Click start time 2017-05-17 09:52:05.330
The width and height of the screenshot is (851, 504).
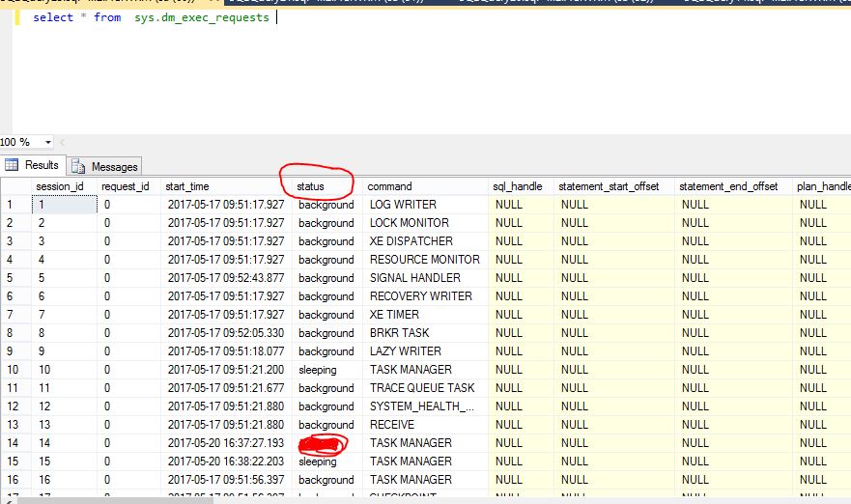(x=226, y=333)
